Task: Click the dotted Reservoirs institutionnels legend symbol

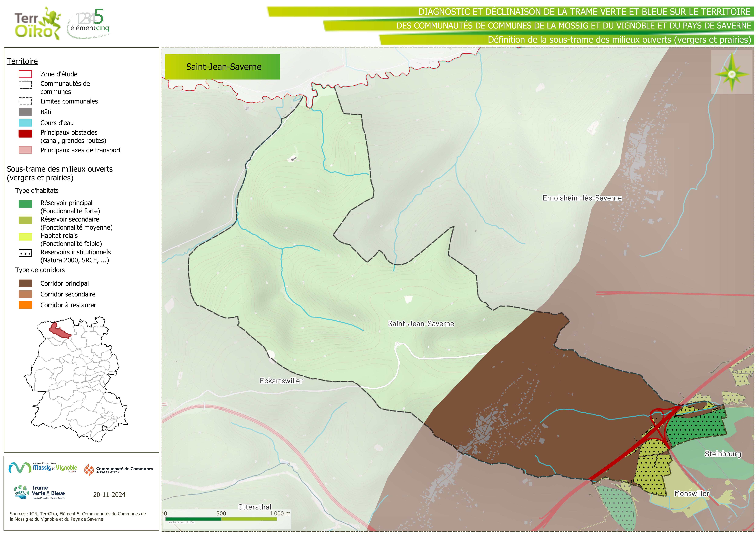Action: pos(25,253)
